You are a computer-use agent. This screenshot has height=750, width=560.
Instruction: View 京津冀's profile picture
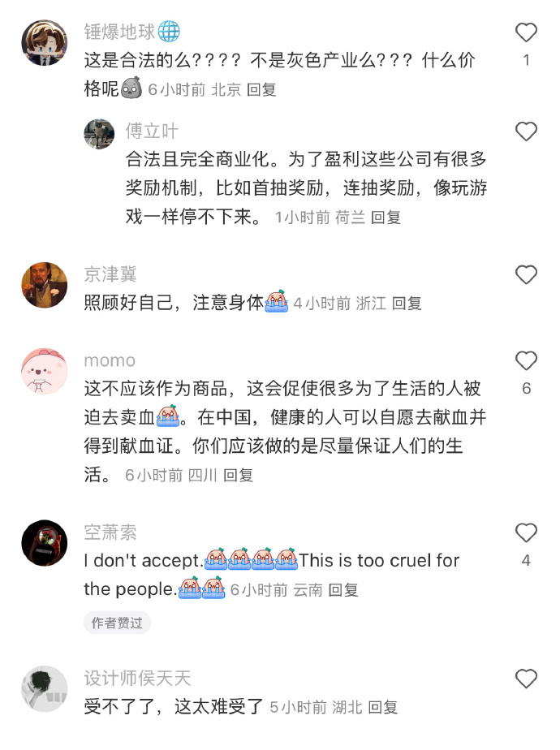(x=45, y=285)
